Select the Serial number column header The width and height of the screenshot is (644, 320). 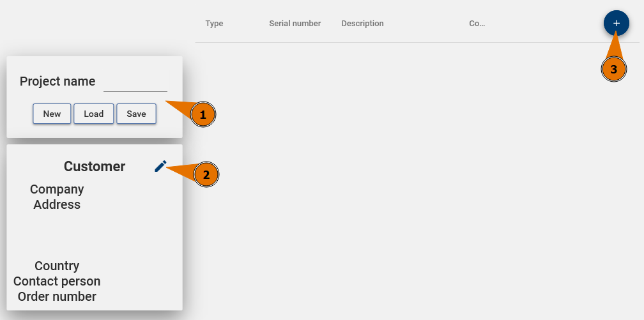click(x=295, y=24)
